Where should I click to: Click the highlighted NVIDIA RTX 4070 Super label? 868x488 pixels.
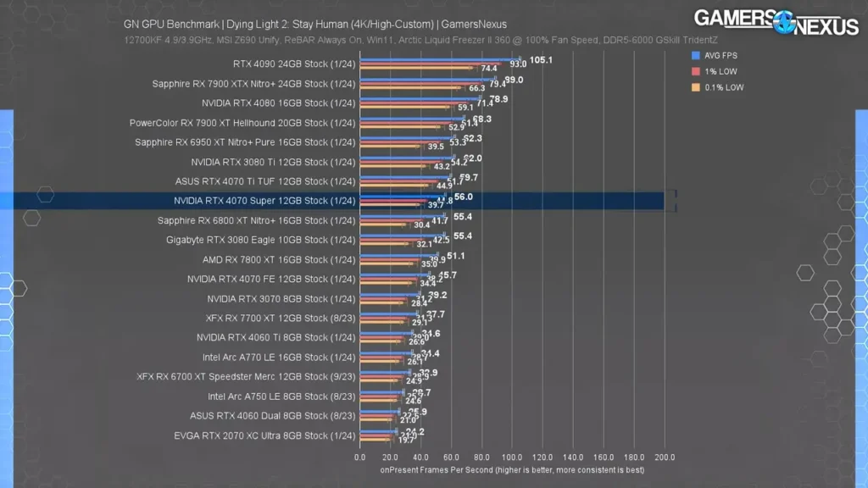264,201
